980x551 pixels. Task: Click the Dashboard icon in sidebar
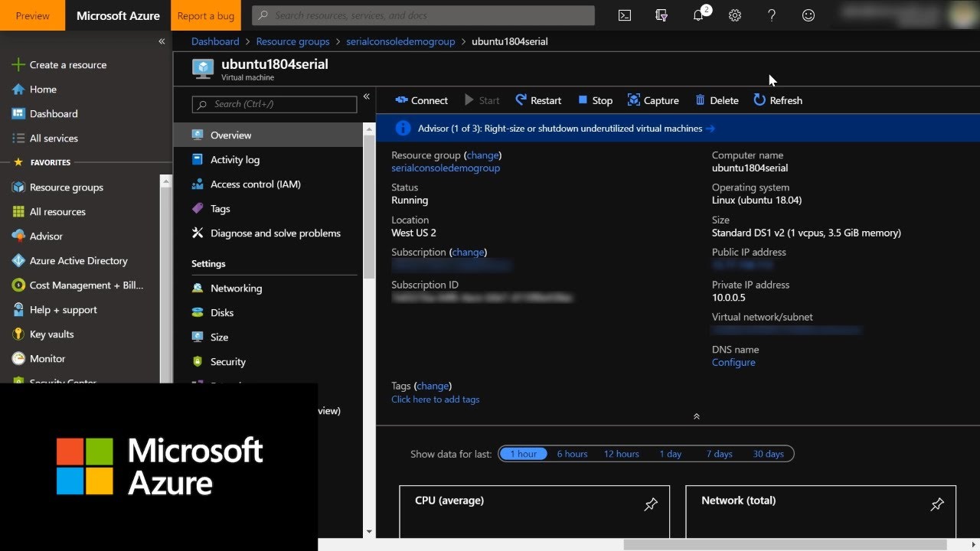18,114
